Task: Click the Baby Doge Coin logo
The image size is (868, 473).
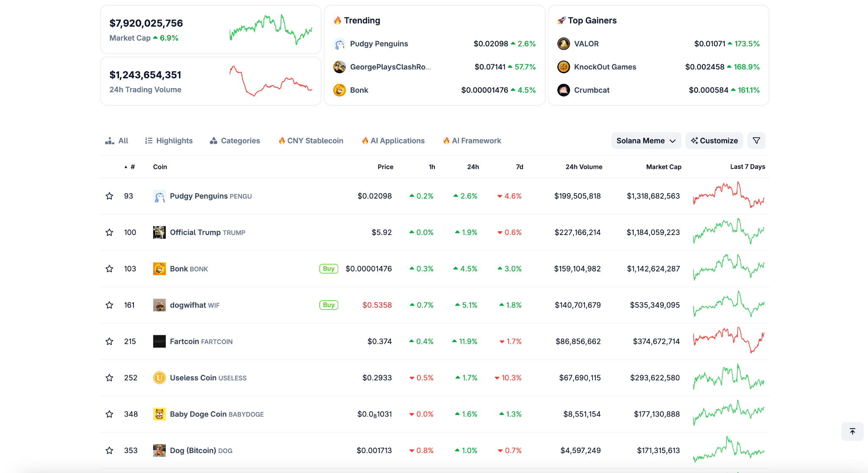Action: [159, 414]
